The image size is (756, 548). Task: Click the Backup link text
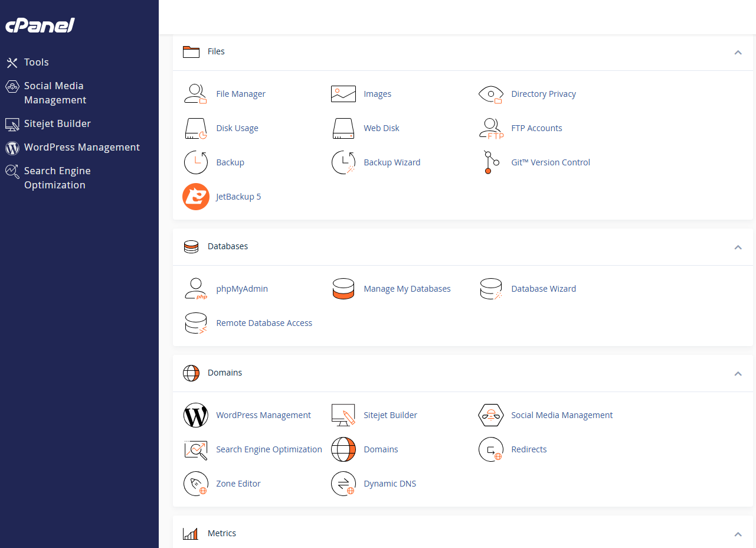tap(230, 162)
